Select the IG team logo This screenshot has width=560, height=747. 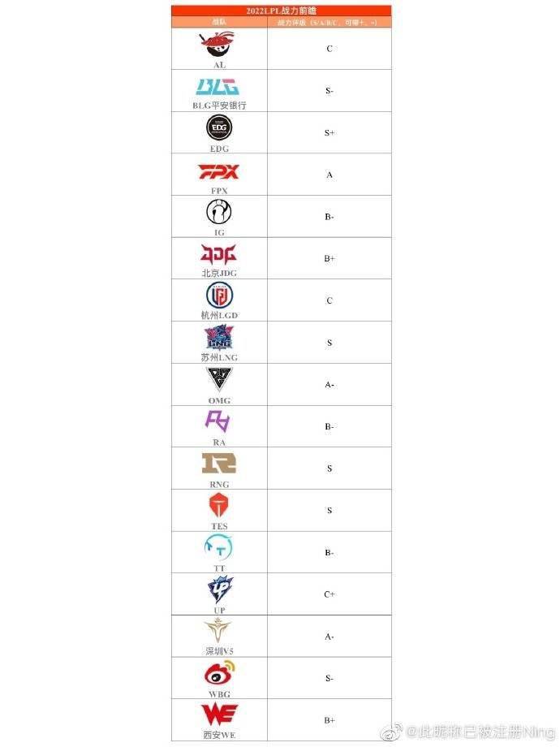point(219,213)
